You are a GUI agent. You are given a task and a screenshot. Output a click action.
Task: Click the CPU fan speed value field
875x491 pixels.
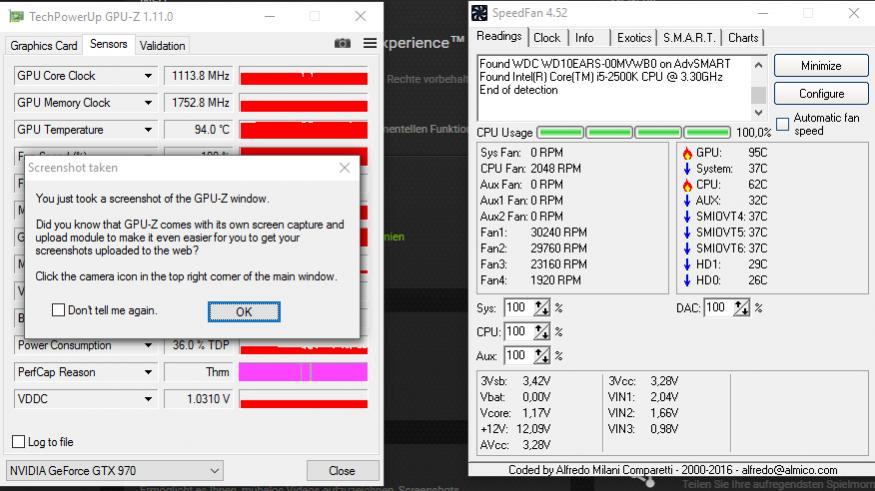[x=518, y=331]
